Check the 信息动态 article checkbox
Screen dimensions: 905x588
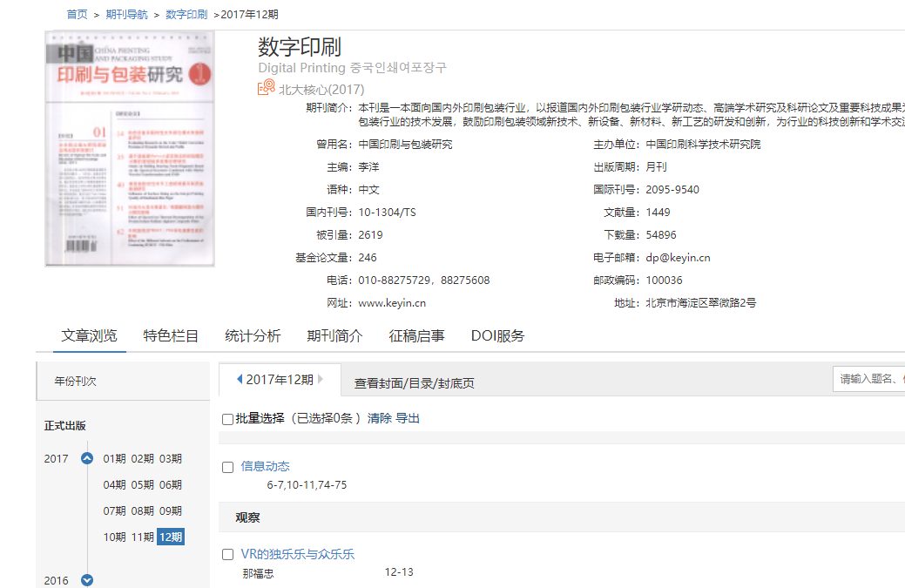pyautogui.click(x=228, y=467)
